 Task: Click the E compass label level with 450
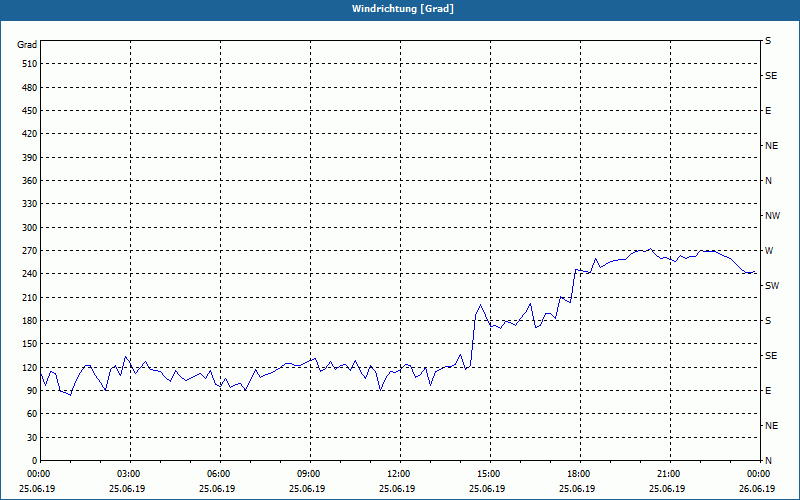point(768,111)
